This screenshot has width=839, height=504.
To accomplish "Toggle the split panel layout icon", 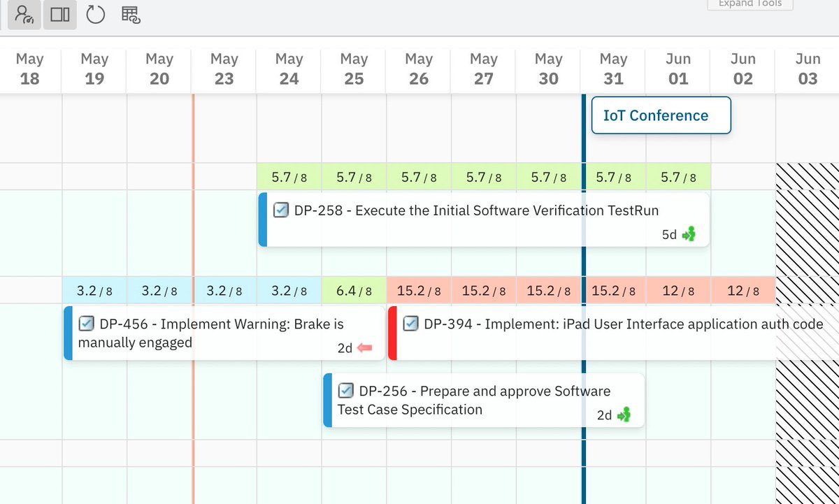I will tap(60, 14).
